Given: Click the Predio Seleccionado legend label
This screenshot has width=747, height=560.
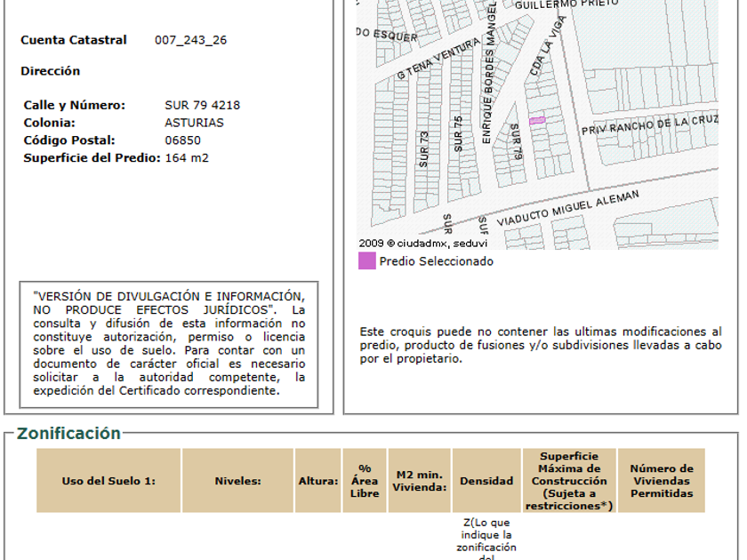Looking at the screenshot, I should tap(437, 261).
